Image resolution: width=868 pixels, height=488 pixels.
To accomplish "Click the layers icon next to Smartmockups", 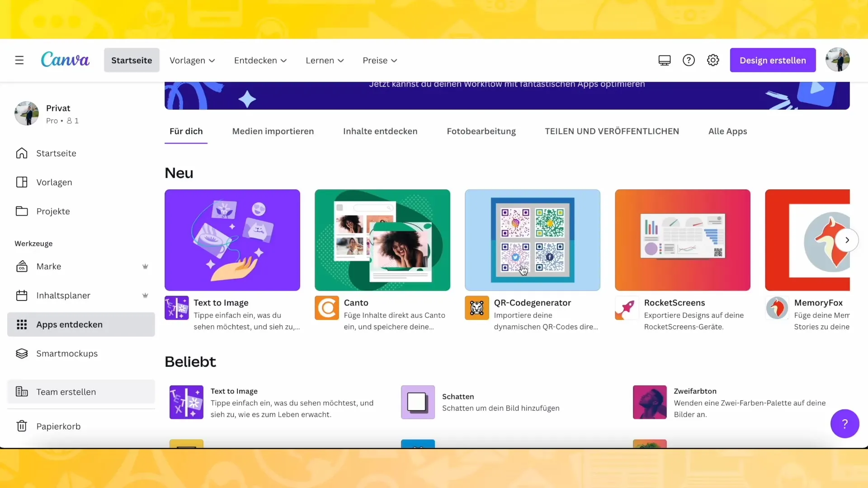I will [x=22, y=353].
